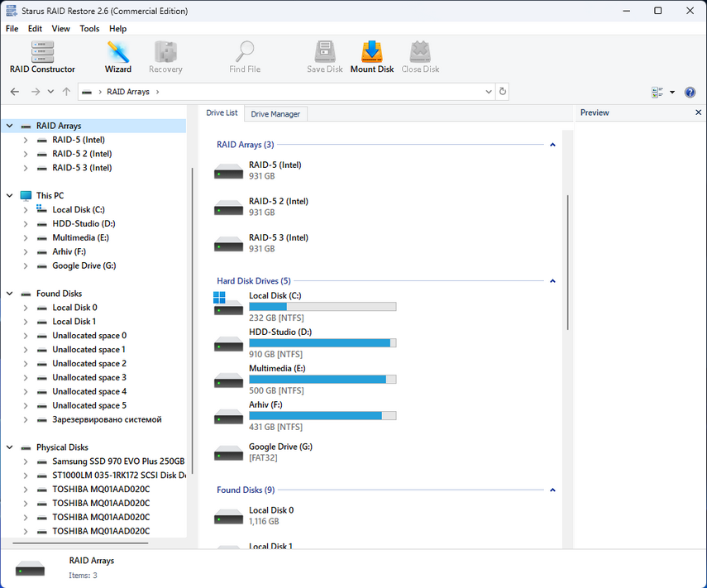Select Arhiv (F:) drive icon in list
Viewport: 707px width, 588px height.
click(x=228, y=416)
